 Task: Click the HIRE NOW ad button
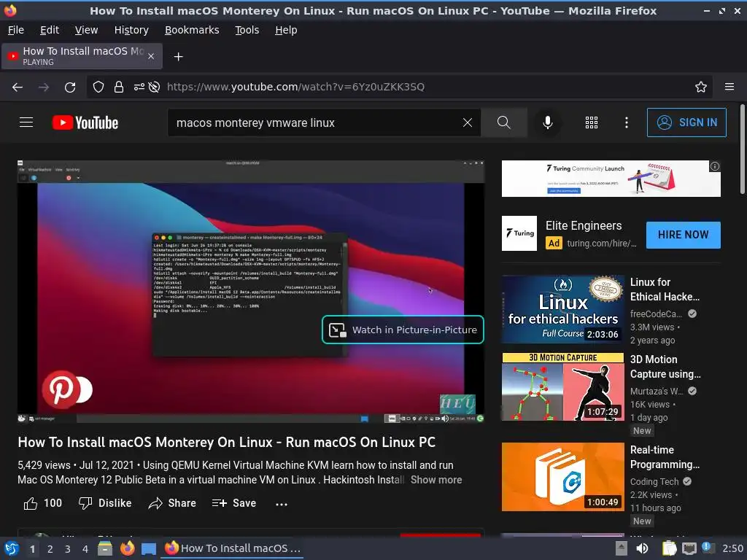(x=683, y=235)
